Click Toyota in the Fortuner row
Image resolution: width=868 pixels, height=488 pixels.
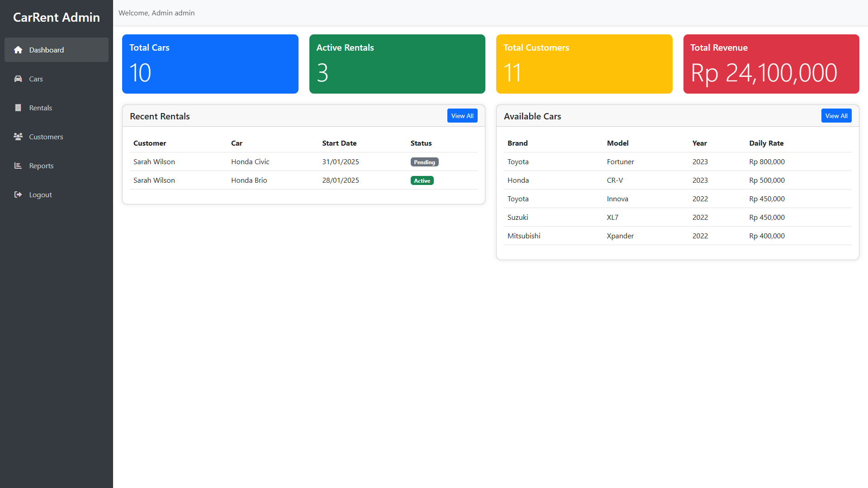(518, 161)
